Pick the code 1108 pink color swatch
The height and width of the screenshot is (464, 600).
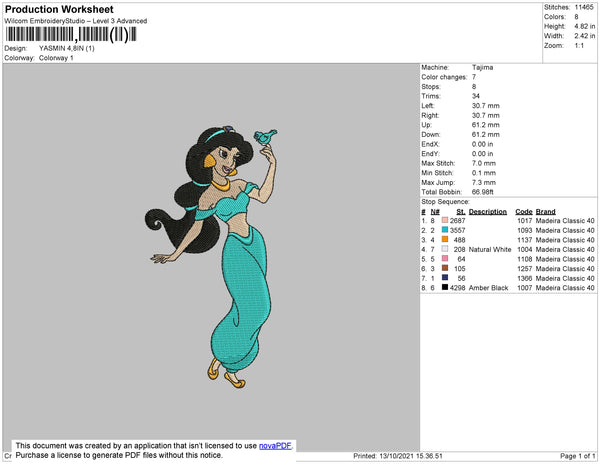[445, 259]
